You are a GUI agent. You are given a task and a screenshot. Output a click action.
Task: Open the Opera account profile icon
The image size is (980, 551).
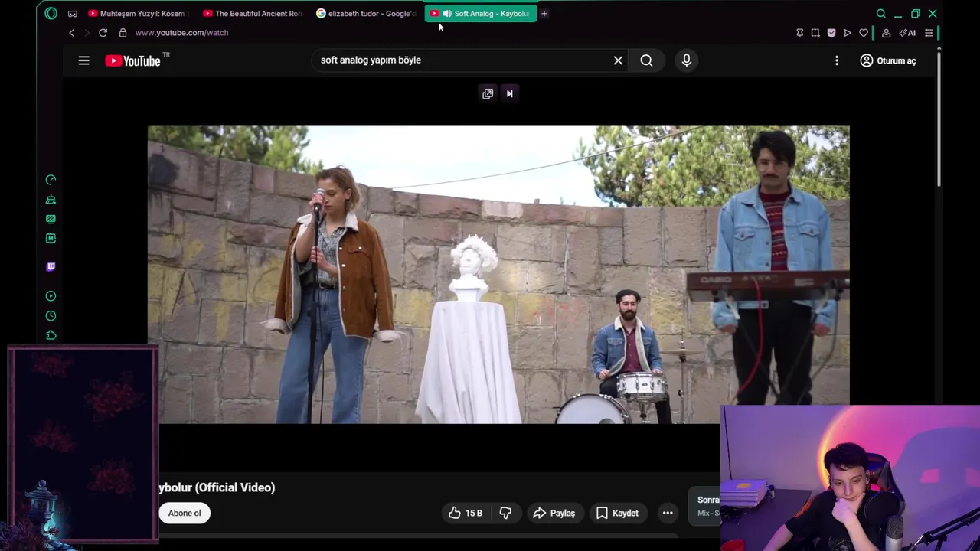coord(886,33)
